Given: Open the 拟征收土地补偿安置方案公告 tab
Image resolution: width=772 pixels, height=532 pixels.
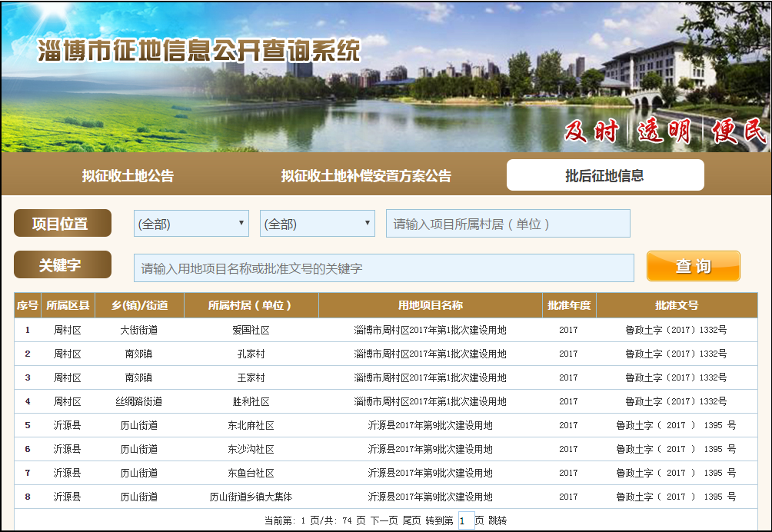Looking at the screenshot, I should tap(366, 176).
